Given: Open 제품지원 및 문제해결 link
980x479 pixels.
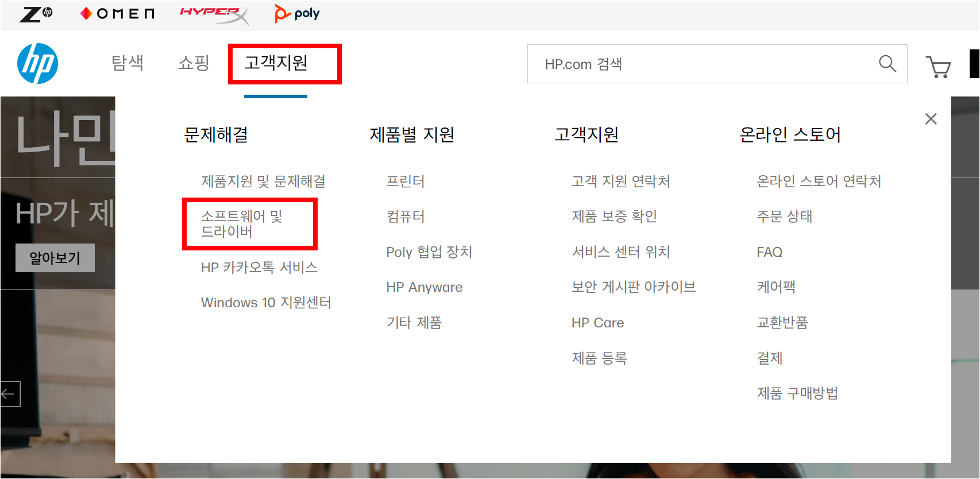Looking at the screenshot, I should [x=263, y=181].
